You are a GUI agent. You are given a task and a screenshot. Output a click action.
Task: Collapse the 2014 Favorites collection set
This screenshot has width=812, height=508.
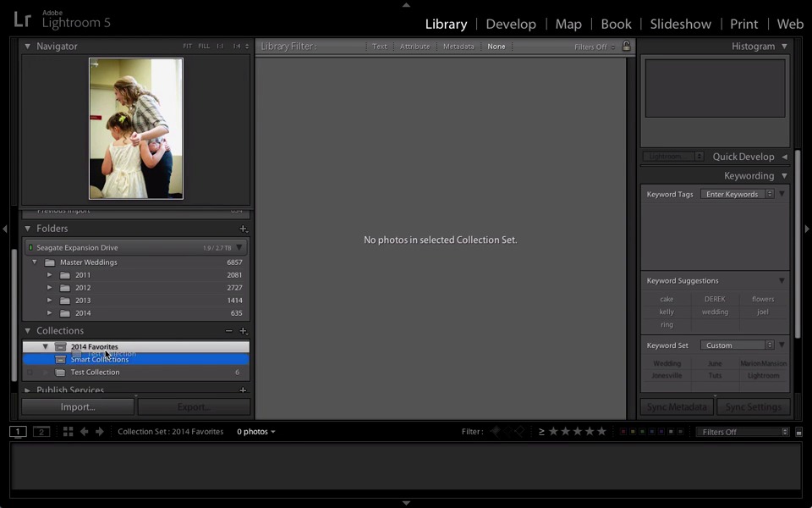46,346
